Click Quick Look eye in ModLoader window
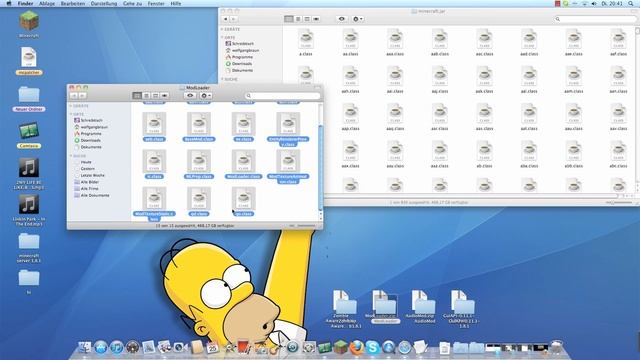This screenshot has height=360, width=640. (190, 96)
